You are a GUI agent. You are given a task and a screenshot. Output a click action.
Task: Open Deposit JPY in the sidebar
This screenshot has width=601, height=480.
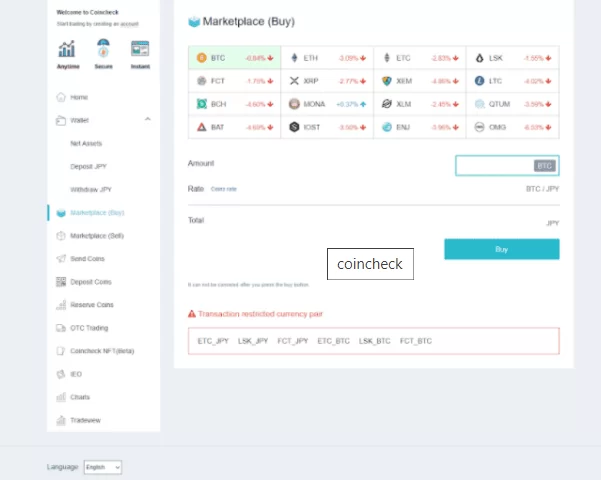coord(89,166)
